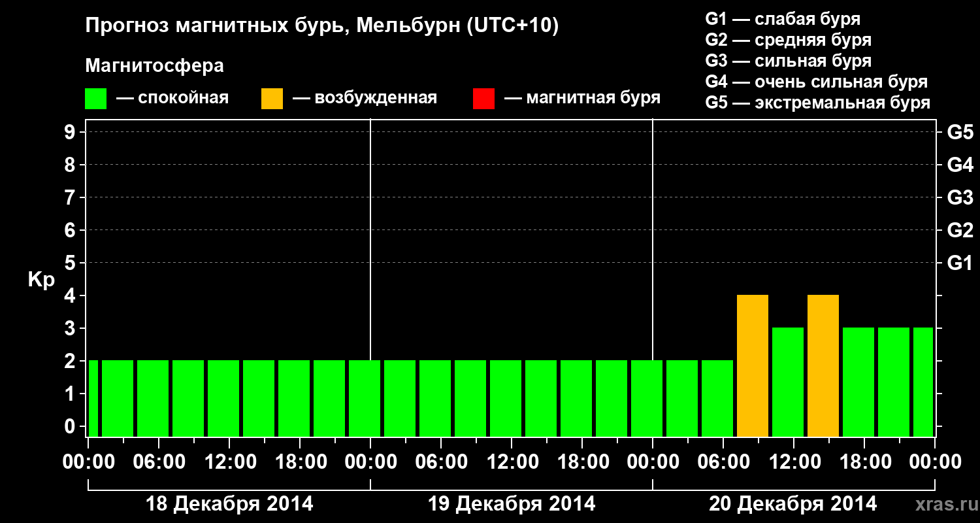980x523 pixels.
Task: Click the right-axis 'G5' label
Action: pyautogui.click(x=960, y=132)
